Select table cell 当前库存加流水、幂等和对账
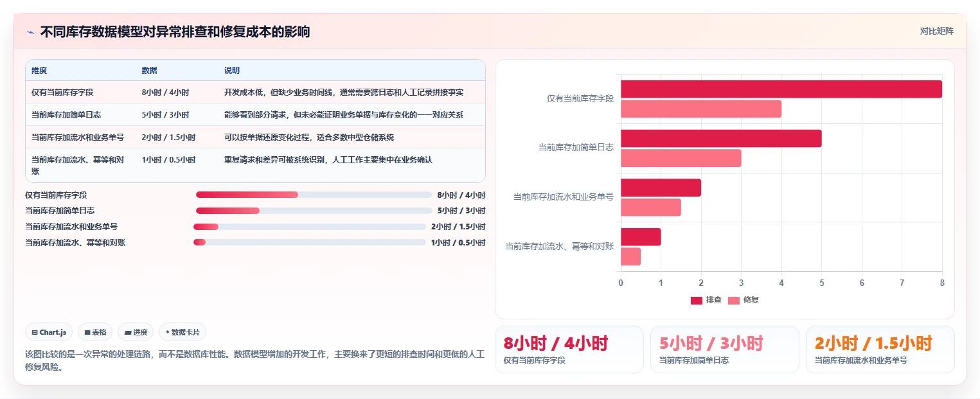This screenshot has height=399, width=980. 78,165
